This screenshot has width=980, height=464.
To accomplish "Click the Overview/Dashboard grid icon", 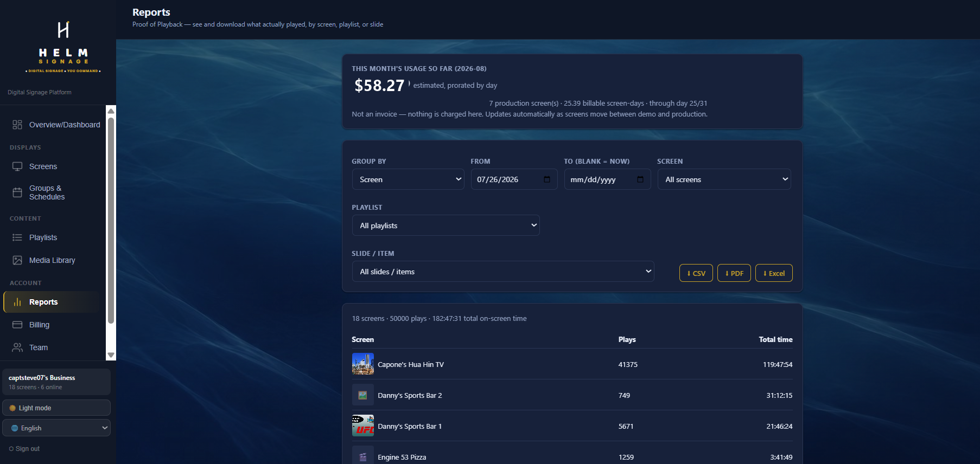I will tap(17, 125).
